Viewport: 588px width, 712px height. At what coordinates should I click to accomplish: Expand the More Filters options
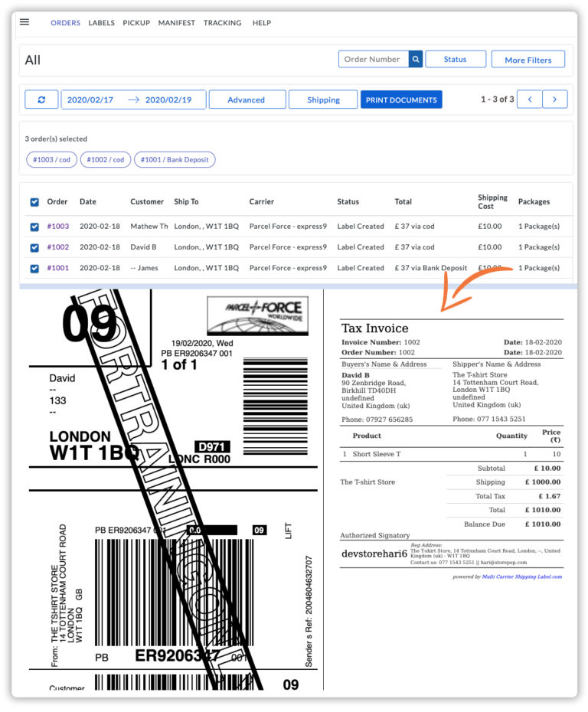tap(528, 59)
